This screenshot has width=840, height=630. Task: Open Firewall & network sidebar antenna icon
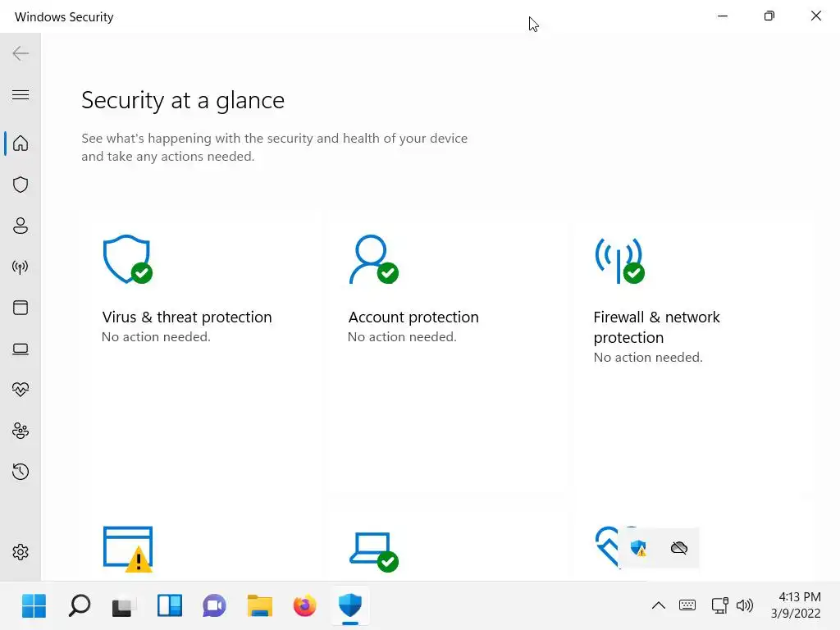21,267
